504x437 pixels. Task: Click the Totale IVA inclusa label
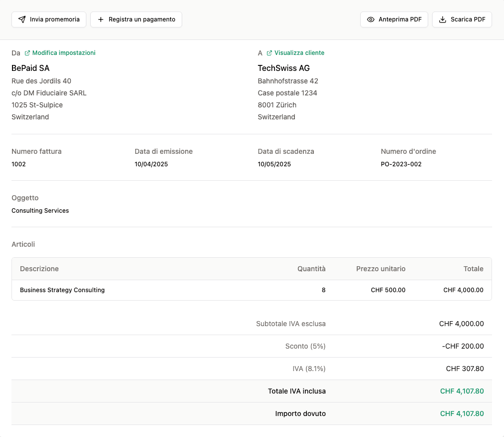(297, 392)
